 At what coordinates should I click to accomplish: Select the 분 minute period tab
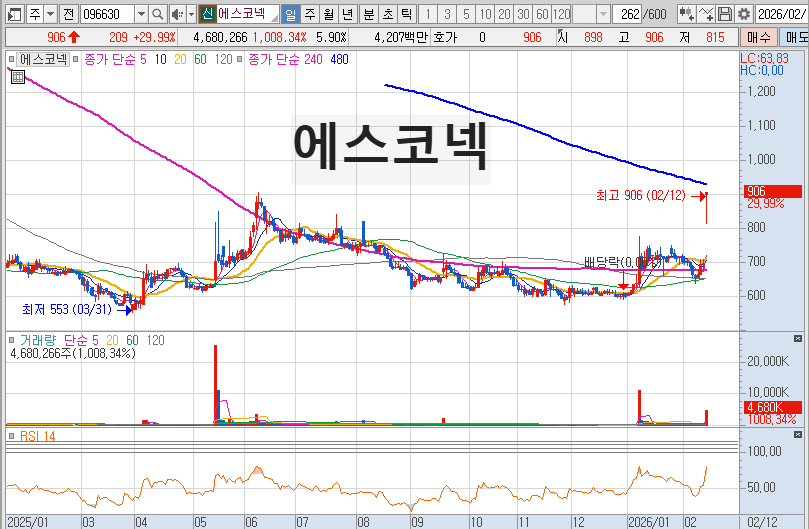coord(369,14)
